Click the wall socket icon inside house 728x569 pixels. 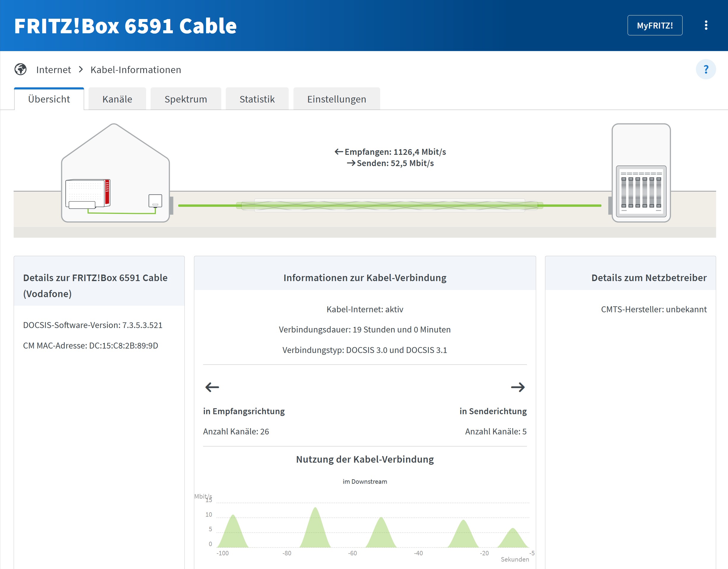pos(155,201)
